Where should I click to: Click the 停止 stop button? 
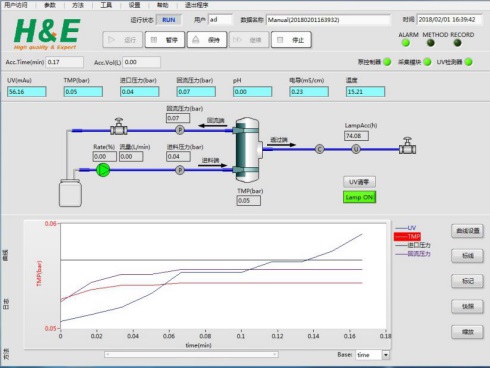(291, 40)
